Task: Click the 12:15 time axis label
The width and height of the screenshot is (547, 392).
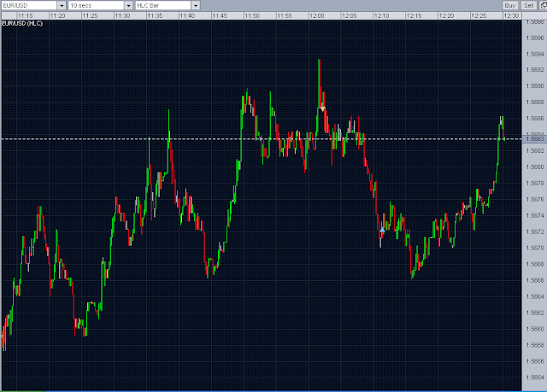Action: (414, 15)
